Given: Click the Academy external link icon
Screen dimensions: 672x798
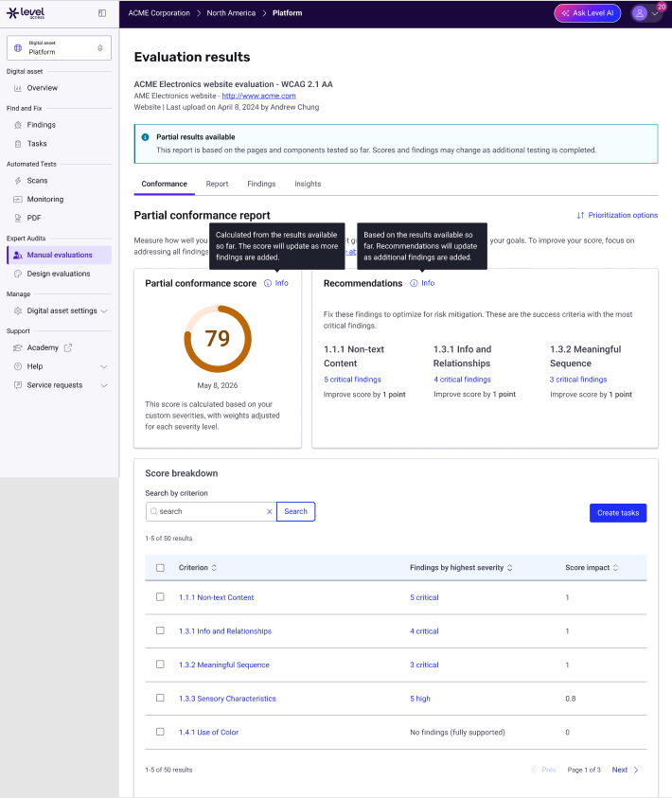Looking at the screenshot, I should [x=68, y=347].
